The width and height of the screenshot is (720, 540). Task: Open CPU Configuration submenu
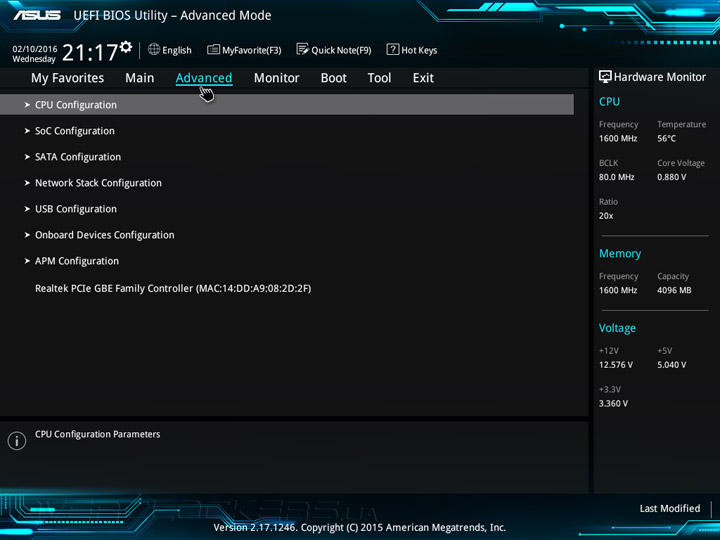coord(287,105)
